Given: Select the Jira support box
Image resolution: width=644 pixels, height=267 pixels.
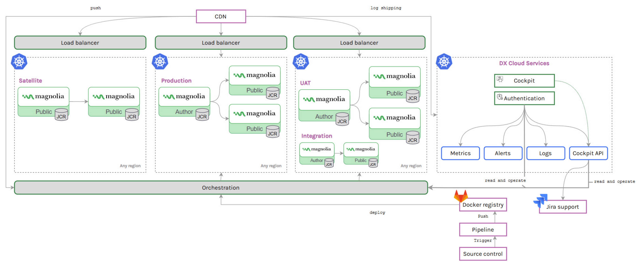Looking at the screenshot, I should coord(563,207).
